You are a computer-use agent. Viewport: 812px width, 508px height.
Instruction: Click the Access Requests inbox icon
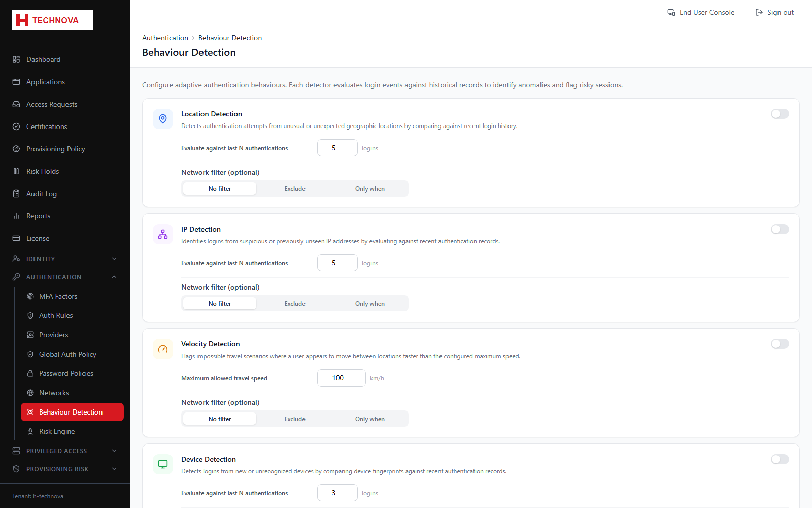(16, 104)
